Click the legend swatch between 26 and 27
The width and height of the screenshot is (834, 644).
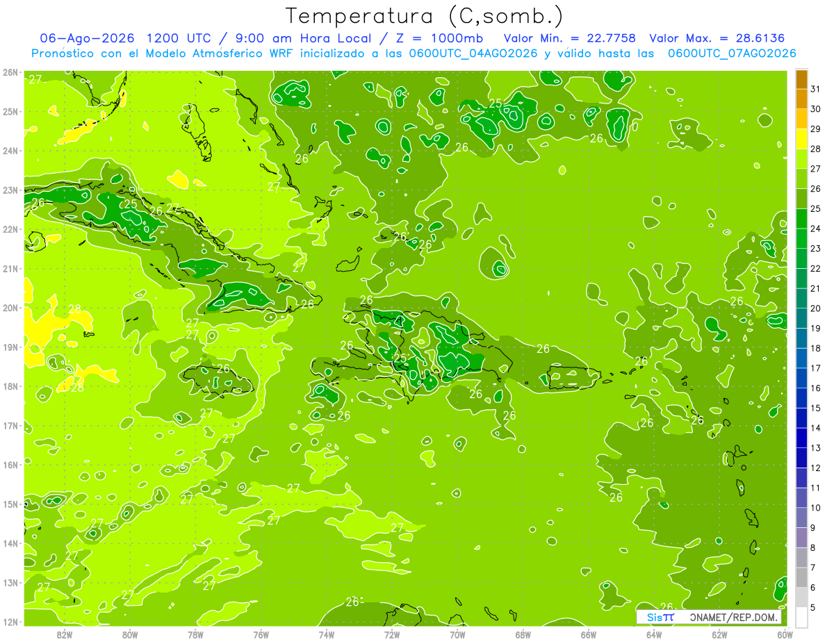click(801, 179)
